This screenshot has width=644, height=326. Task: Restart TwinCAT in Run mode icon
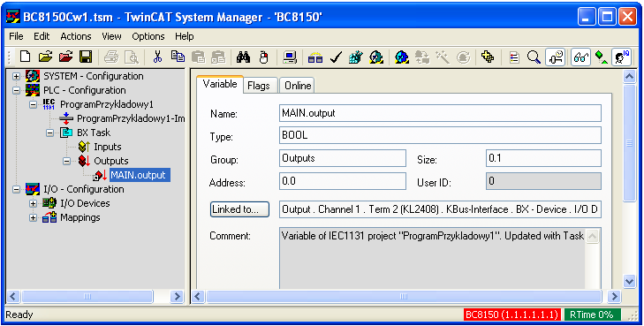(376, 57)
